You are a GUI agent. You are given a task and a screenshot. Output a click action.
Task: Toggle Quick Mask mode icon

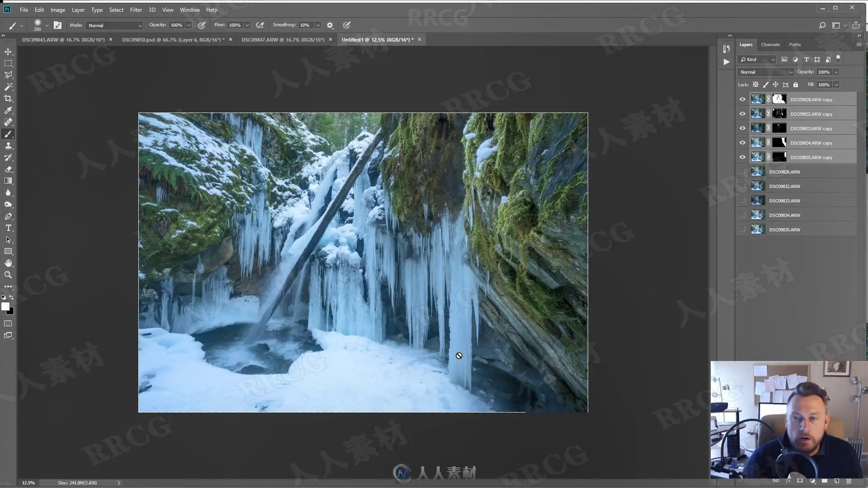[x=8, y=324]
